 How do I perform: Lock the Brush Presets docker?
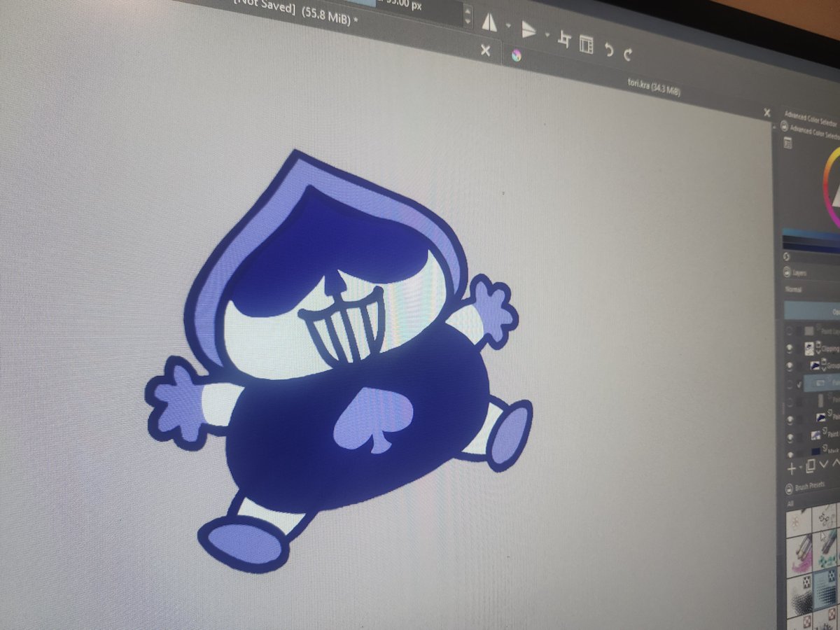point(789,489)
